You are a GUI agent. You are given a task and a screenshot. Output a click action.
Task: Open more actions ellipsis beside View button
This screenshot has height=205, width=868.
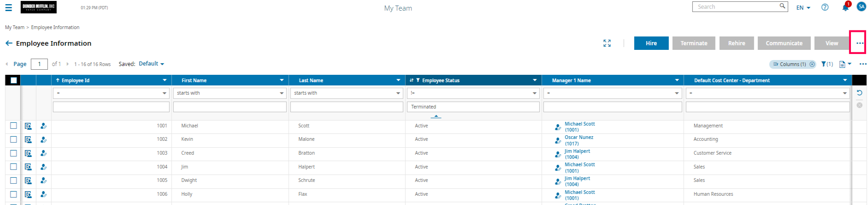pos(860,43)
